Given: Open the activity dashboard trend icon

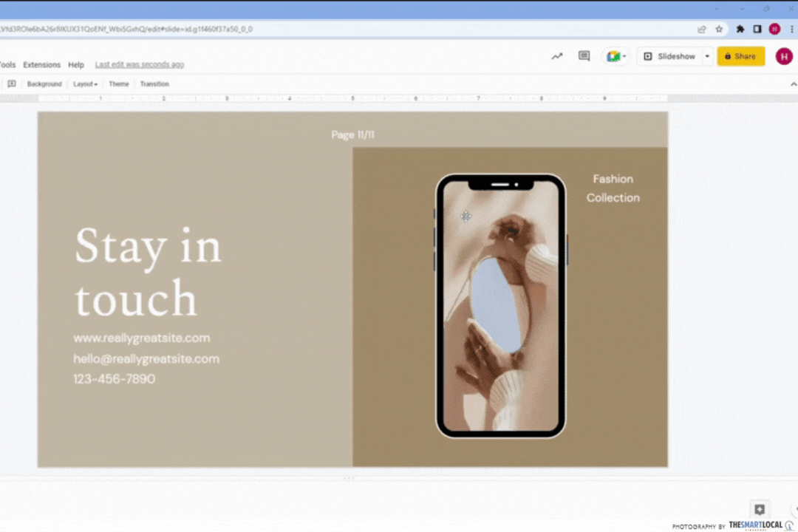Looking at the screenshot, I should 557,56.
